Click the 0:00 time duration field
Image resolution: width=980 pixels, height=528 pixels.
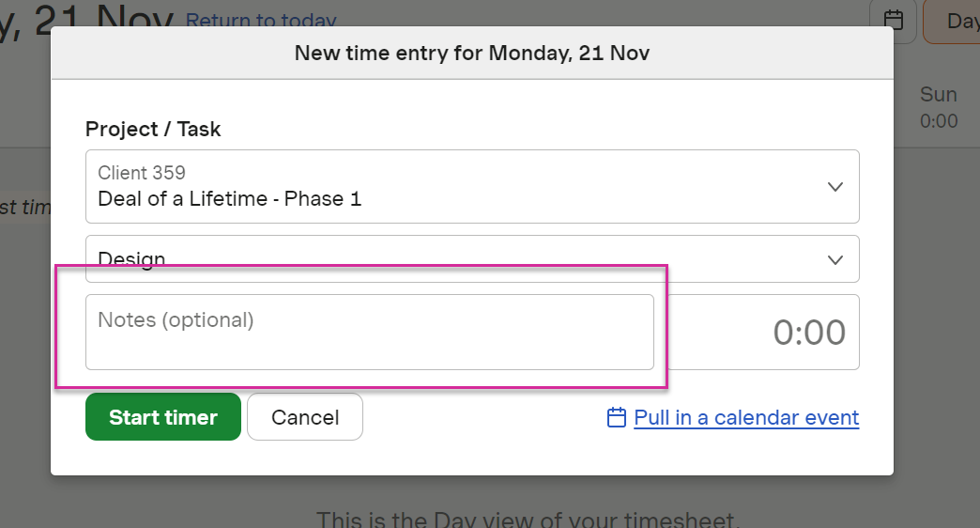pyautogui.click(x=763, y=333)
